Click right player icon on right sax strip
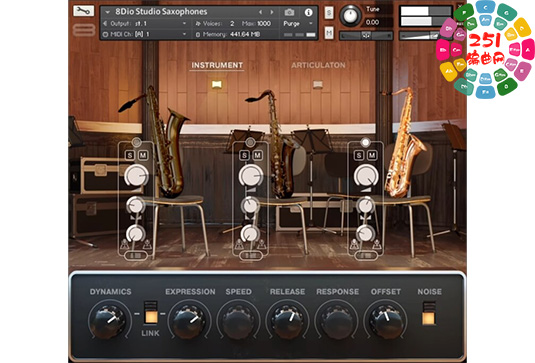This screenshot has height=363, width=535. [x=377, y=244]
